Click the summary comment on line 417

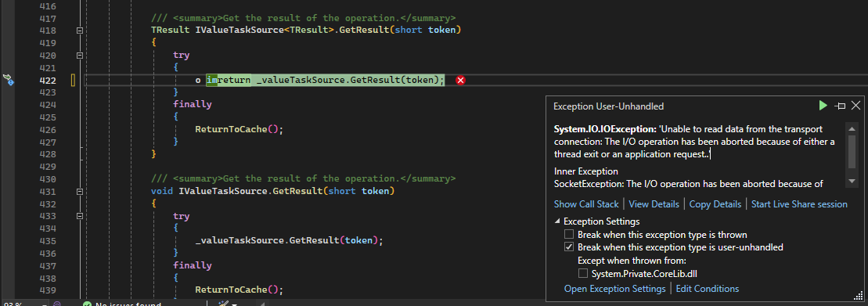click(x=304, y=18)
